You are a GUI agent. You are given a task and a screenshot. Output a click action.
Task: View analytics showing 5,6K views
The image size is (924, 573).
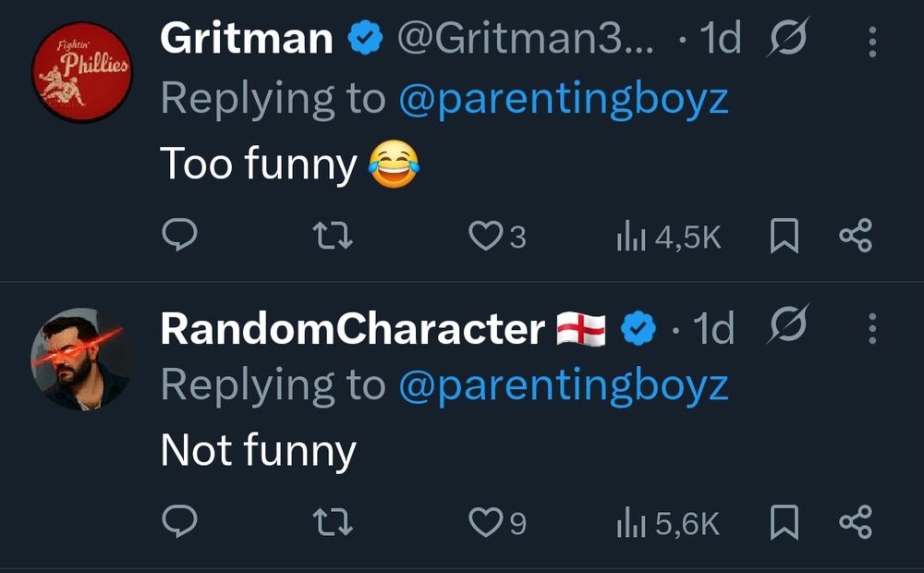click(668, 524)
